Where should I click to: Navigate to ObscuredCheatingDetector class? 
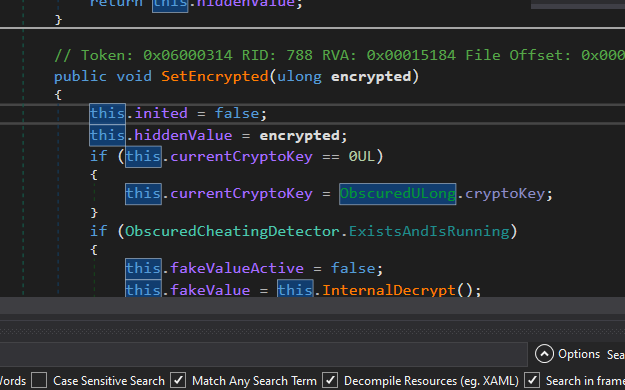pos(232,231)
